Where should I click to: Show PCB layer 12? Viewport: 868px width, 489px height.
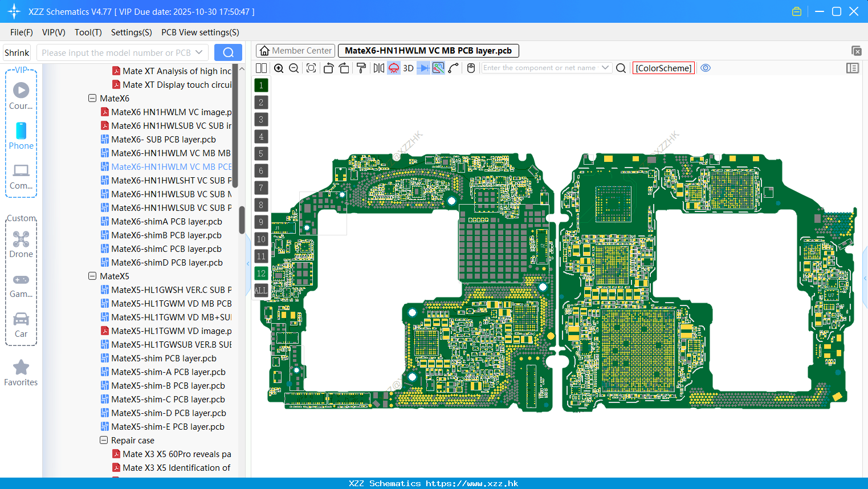(x=261, y=274)
